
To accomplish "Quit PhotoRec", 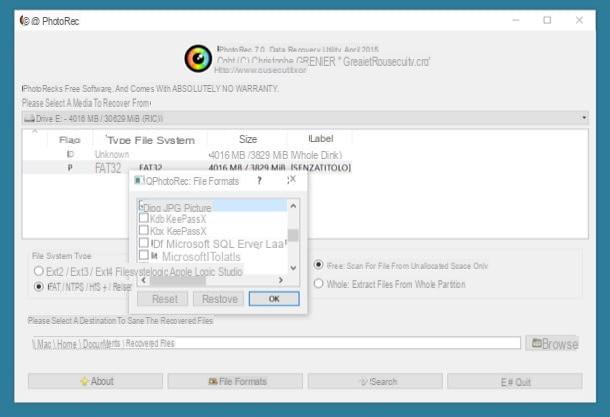I will (515, 381).
